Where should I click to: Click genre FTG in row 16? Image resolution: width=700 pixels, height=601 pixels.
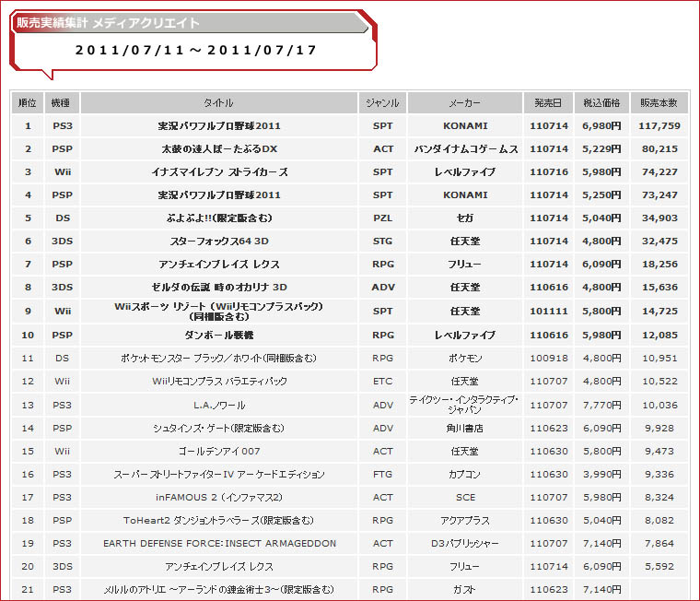[382, 475]
